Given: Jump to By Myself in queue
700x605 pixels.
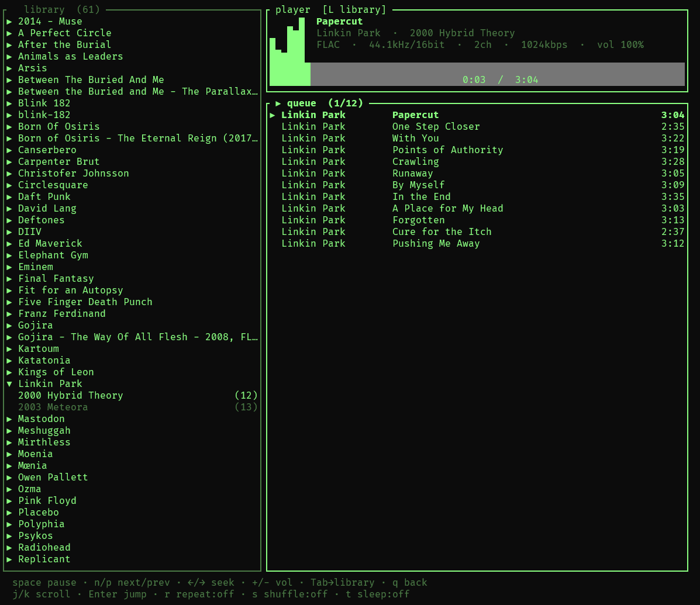Looking at the screenshot, I should pos(477,185).
